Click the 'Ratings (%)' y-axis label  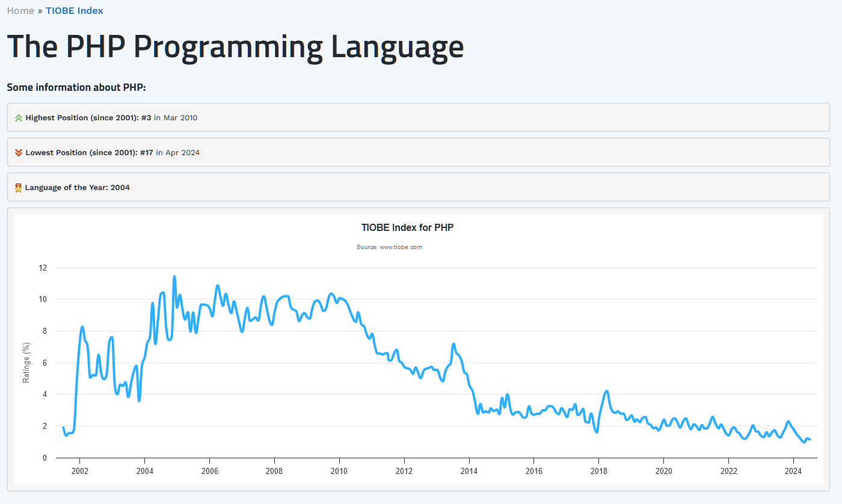click(26, 363)
